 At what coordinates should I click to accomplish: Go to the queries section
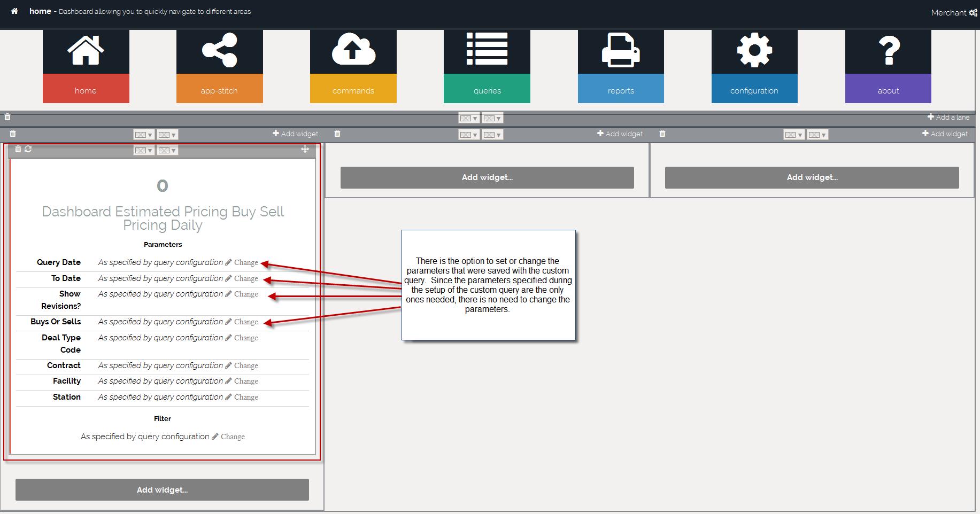pos(487,66)
